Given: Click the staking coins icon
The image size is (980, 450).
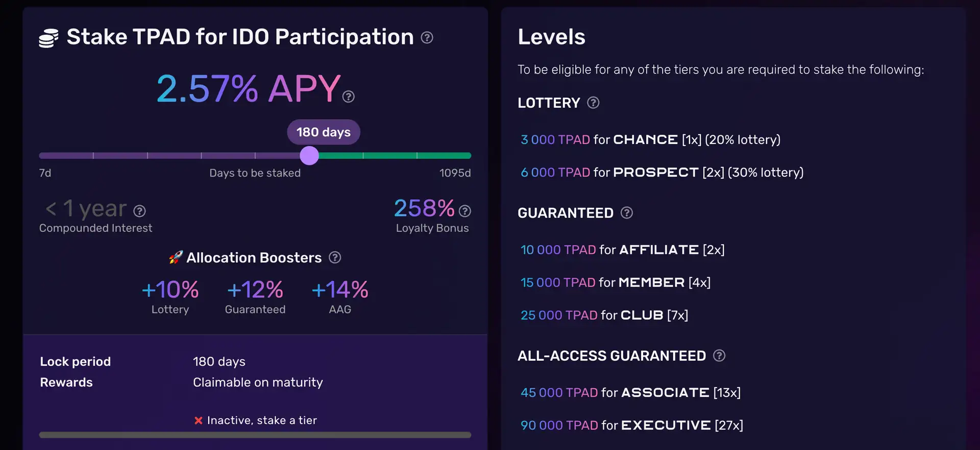Looking at the screenshot, I should tap(49, 38).
